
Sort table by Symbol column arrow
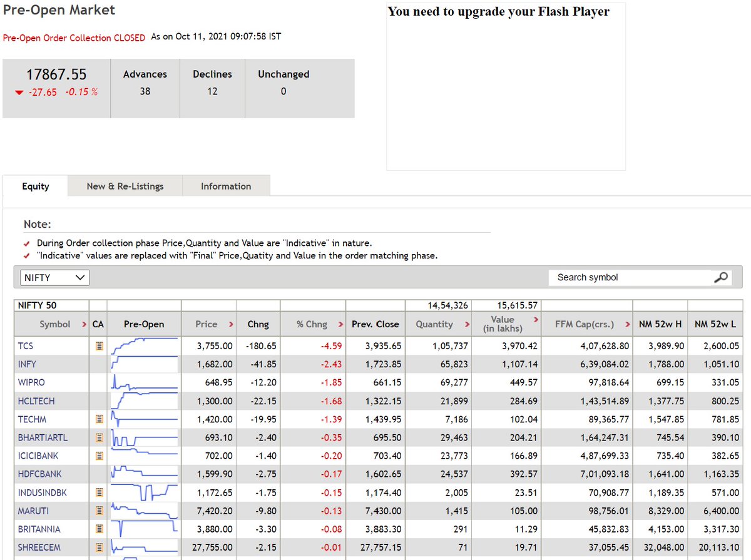pyautogui.click(x=84, y=324)
